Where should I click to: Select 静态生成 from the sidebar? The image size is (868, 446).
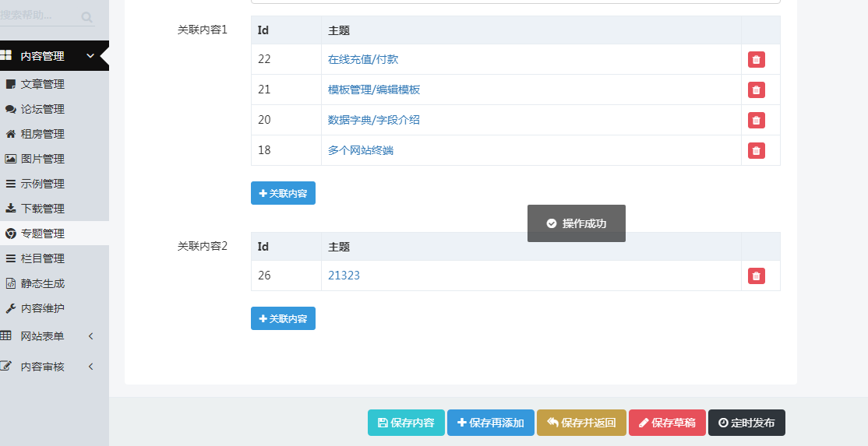coord(42,283)
